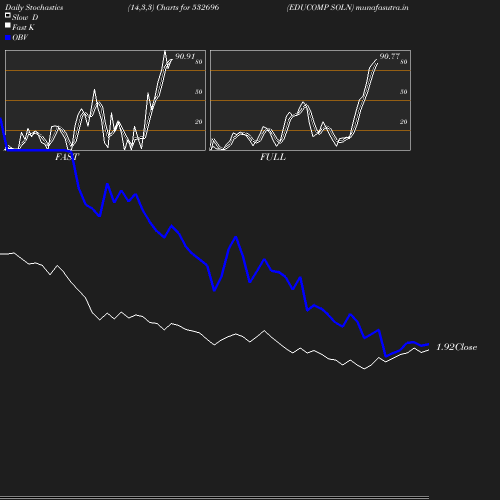500x500 pixels.
Task: Click the 20 axis label in FAST chart
Action: pos(199,122)
